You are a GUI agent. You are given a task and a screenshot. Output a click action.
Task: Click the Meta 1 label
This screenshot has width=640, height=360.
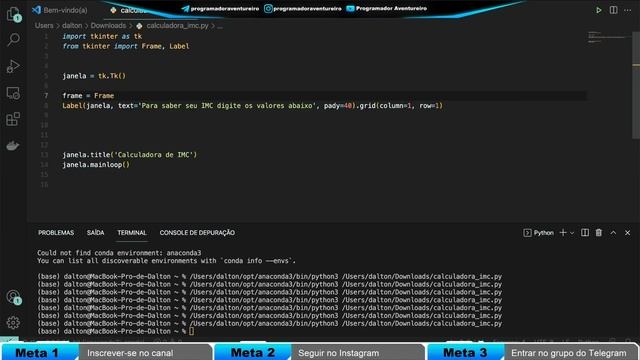coord(37,353)
